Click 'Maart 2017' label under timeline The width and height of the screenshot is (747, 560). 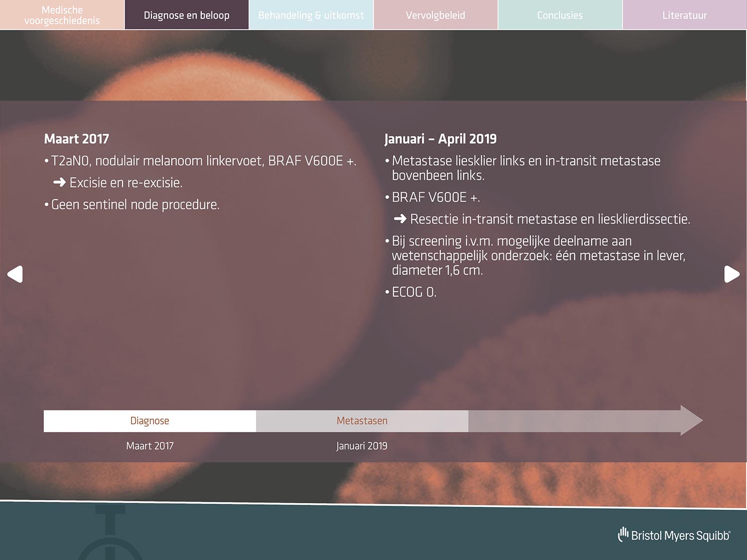click(x=150, y=446)
